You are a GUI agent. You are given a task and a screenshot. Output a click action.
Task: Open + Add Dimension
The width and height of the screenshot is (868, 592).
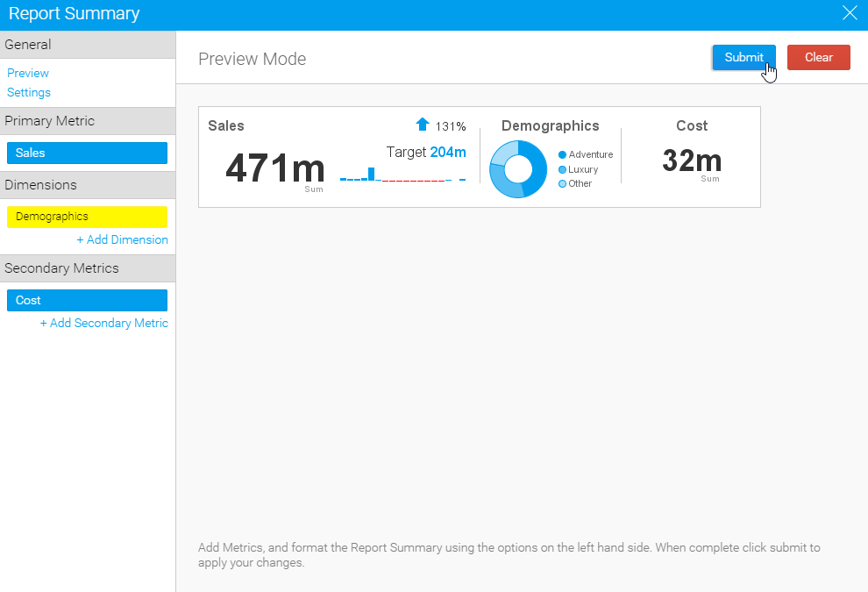[123, 239]
